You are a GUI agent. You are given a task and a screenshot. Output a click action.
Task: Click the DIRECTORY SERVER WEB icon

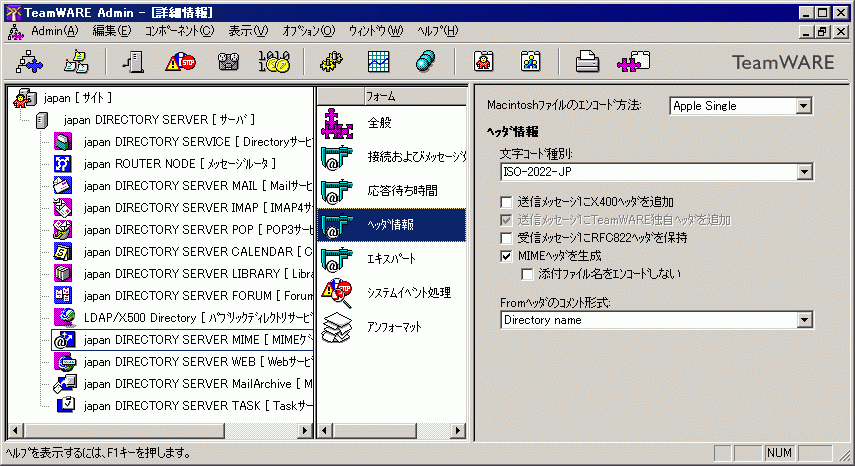pos(64,362)
